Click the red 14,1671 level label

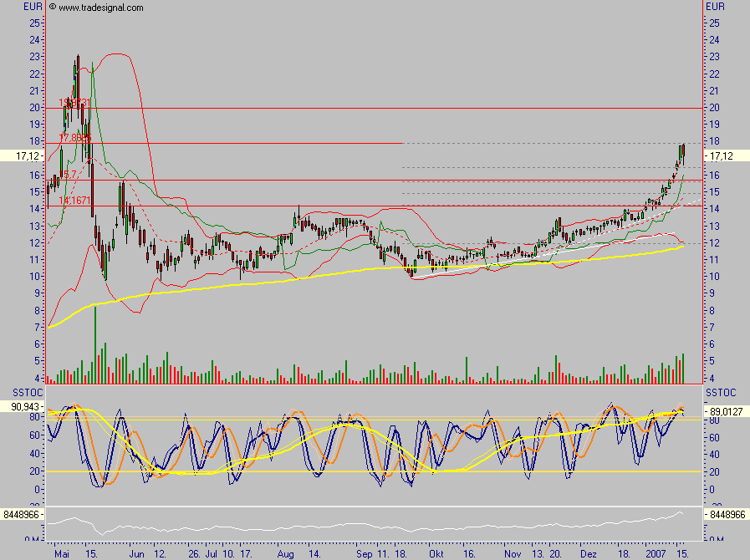tap(74, 201)
